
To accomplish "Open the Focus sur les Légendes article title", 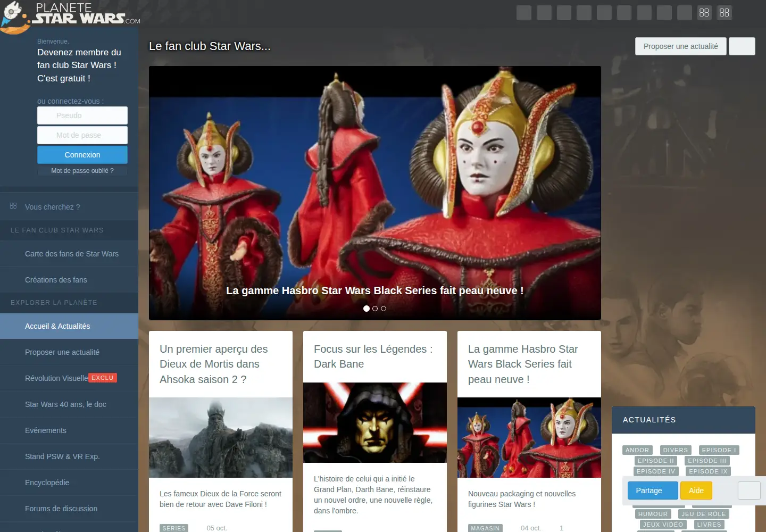I will 373,356.
